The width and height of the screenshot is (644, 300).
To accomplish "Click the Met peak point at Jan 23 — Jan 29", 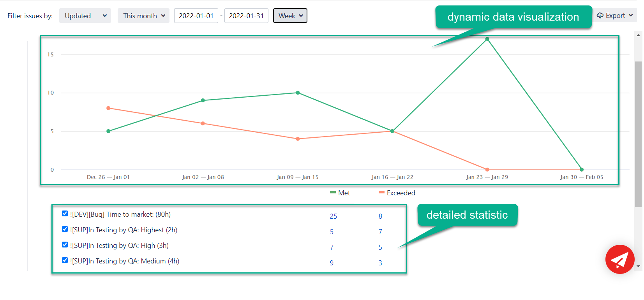I will [x=487, y=39].
